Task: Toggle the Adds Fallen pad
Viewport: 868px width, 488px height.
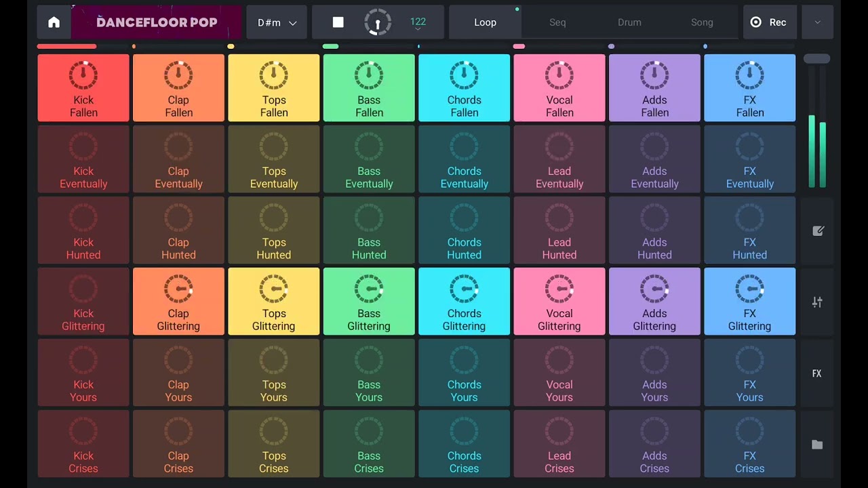Action: [x=654, y=88]
